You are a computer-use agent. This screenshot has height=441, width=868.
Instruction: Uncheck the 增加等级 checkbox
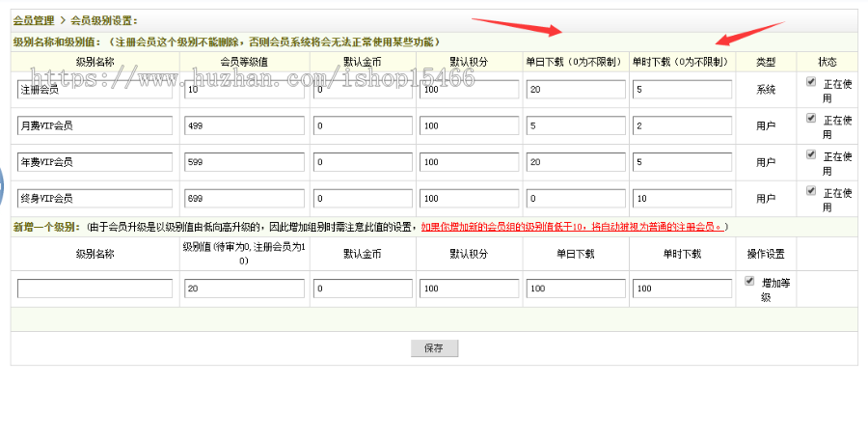tap(749, 281)
